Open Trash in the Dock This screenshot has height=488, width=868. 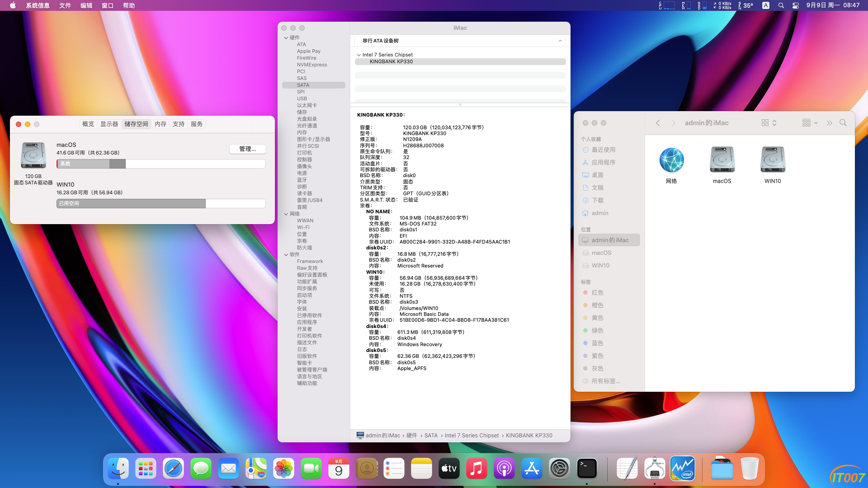click(750, 469)
